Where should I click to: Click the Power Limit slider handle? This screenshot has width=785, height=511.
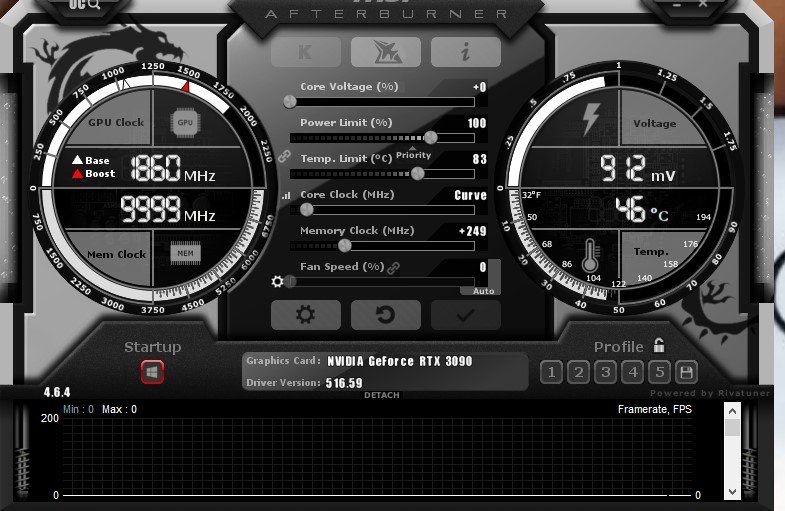[431, 138]
